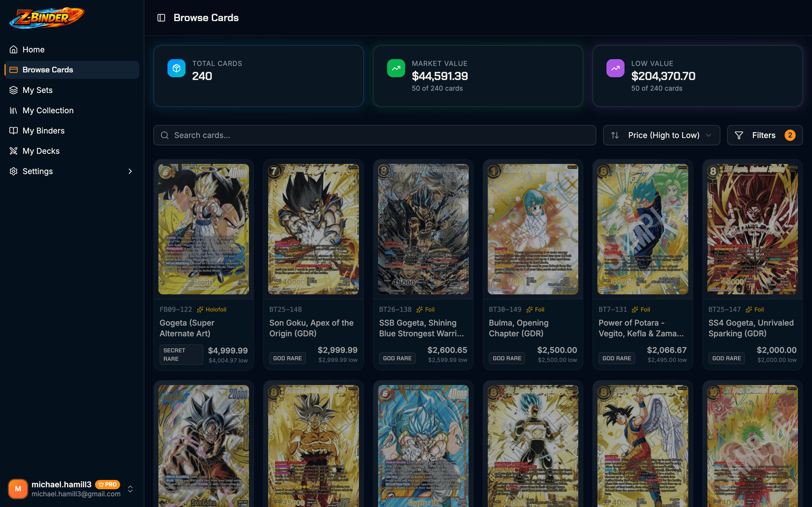The height and width of the screenshot is (507, 812).
Task: Open My Binders via its book icon
Action: click(x=14, y=130)
